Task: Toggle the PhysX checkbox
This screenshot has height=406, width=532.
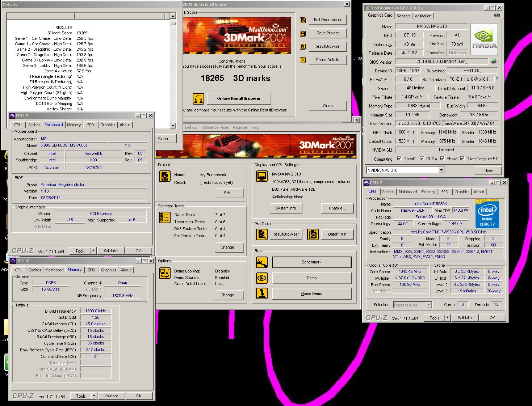Action: click(442, 158)
